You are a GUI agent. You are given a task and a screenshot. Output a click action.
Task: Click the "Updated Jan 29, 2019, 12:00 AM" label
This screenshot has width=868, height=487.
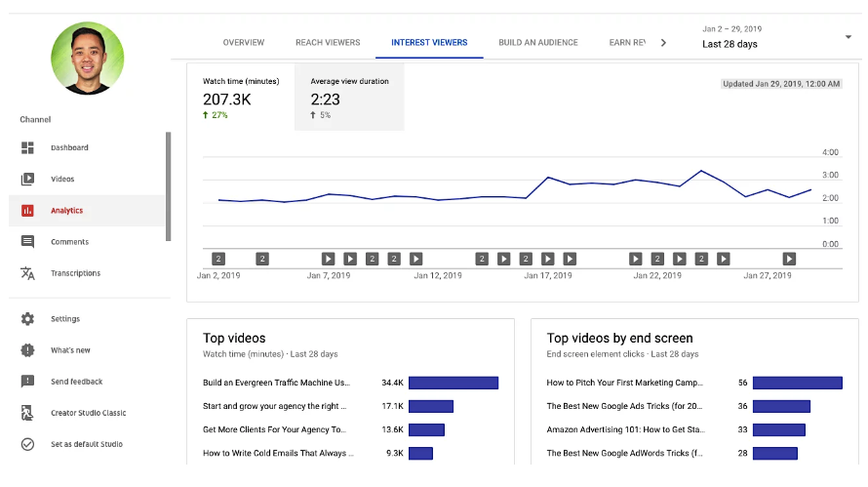click(781, 84)
